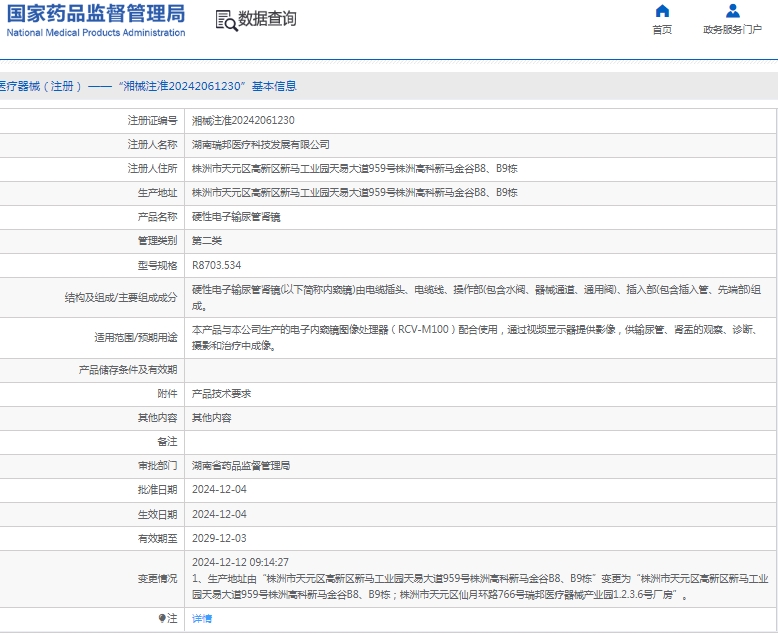The image size is (778, 635).
Task: Click attachment value 产品技术要求
Action: point(221,394)
